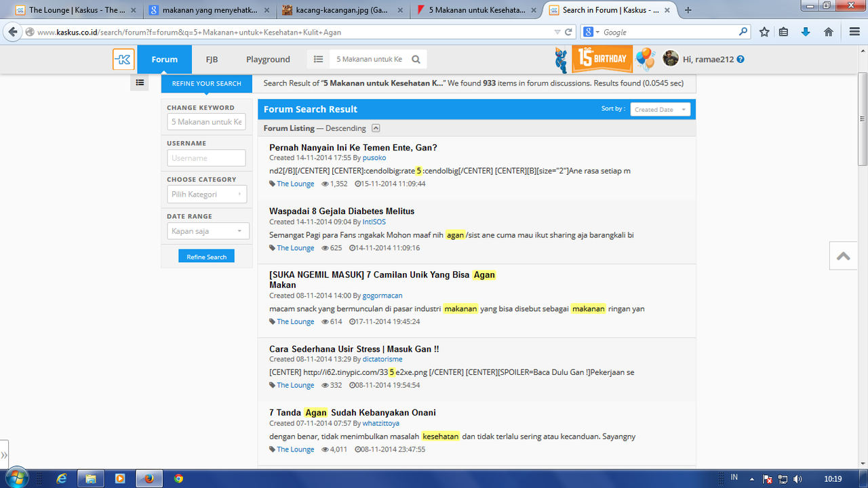Open a new tab with plus button
868x488 pixels.
click(x=688, y=10)
